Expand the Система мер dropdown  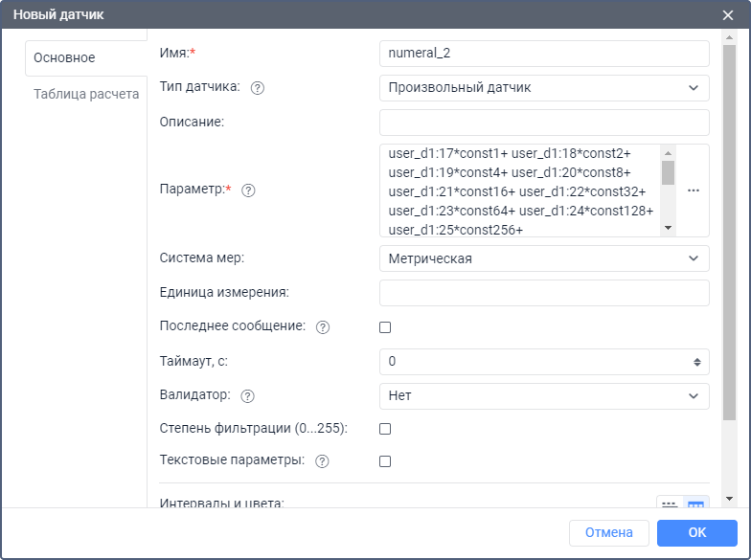pos(544,258)
